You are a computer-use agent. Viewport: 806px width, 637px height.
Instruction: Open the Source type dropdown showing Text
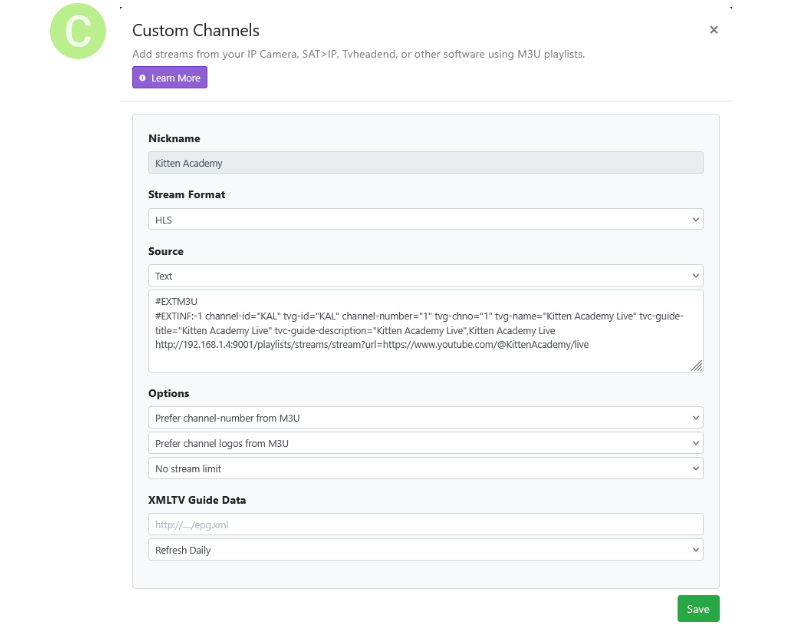(425, 275)
